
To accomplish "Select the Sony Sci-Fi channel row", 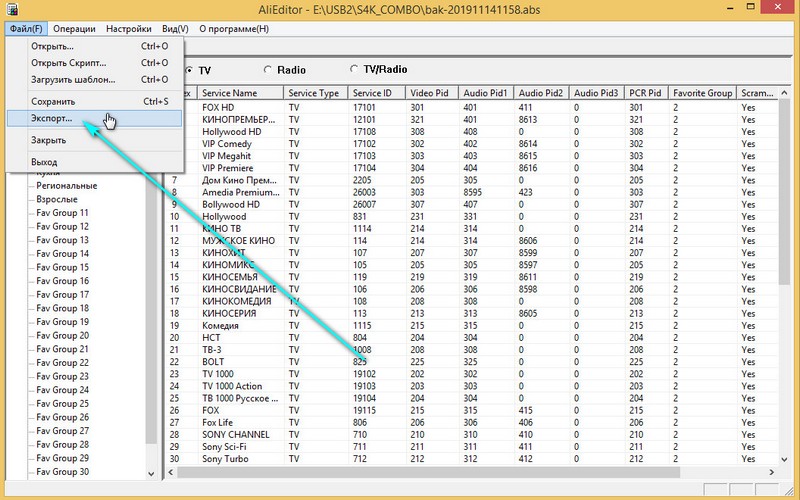I will click(x=472, y=447).
